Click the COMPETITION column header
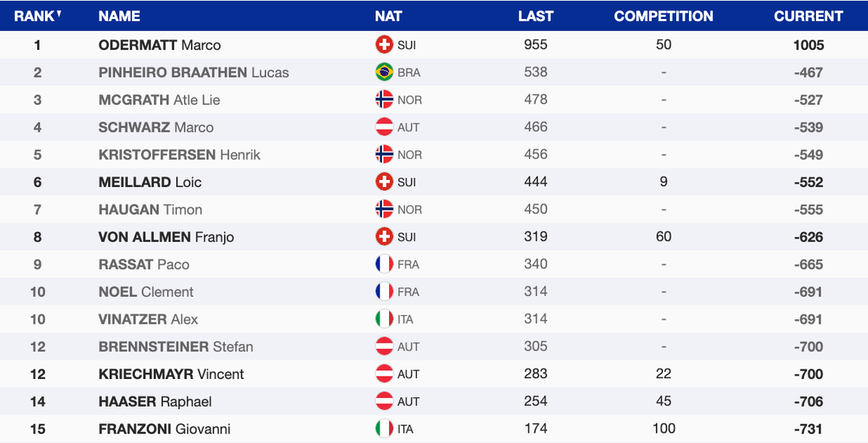This screenshot has height=443, width=868. click(x=664, y=16)
